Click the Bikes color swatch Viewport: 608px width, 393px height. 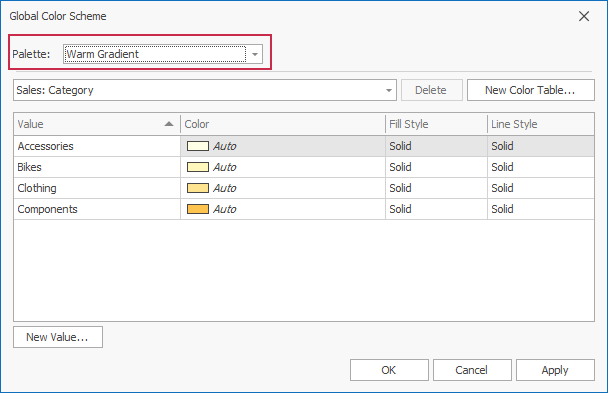tap(198, 167)
